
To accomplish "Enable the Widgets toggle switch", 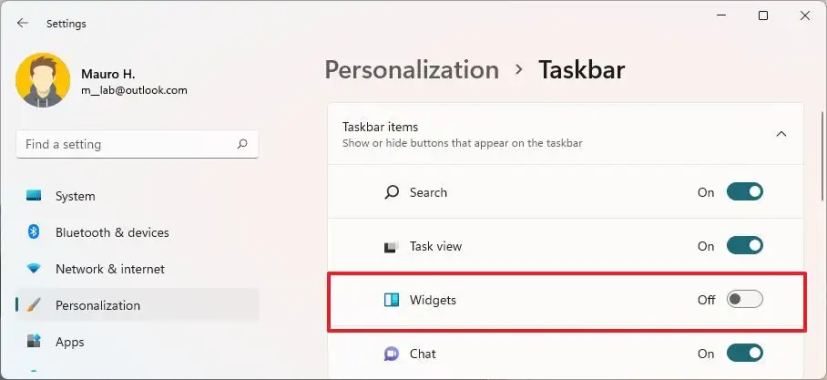I will coord(745,300).
